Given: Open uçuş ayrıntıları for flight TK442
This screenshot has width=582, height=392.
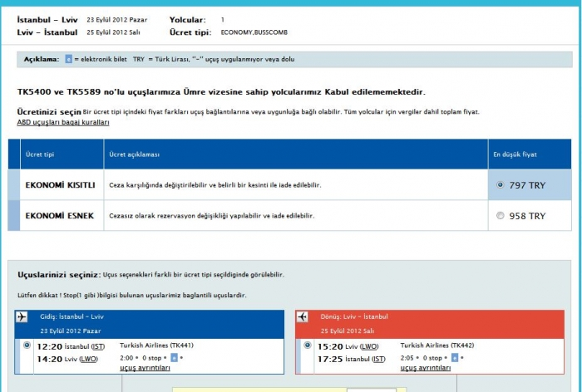Looking at the screenshot, I should (x=426, y=367).
